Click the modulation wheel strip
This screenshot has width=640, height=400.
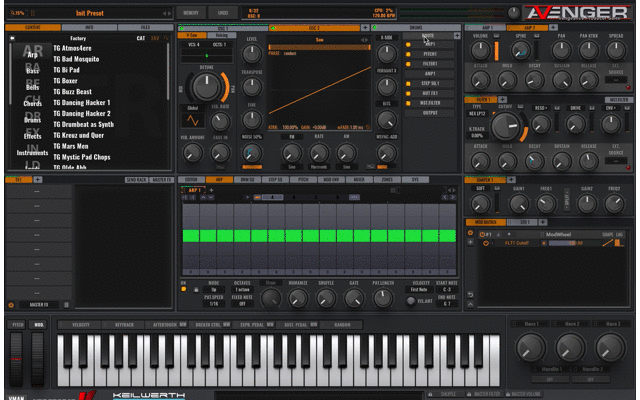38,358
